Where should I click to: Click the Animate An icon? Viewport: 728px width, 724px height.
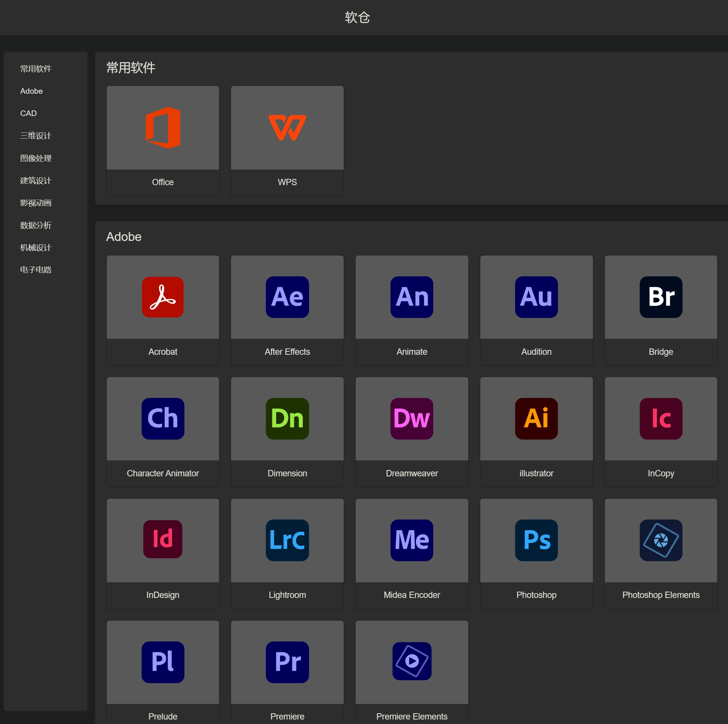(412, 297)
